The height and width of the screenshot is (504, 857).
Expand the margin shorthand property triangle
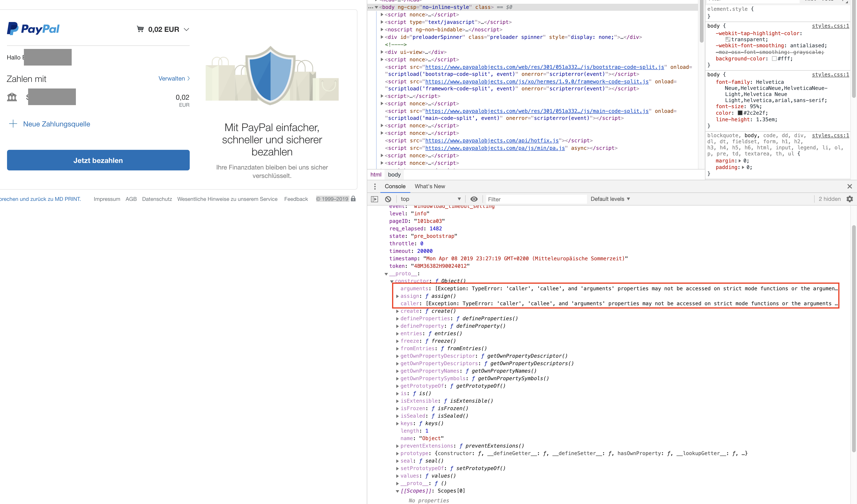coord(740,161)
